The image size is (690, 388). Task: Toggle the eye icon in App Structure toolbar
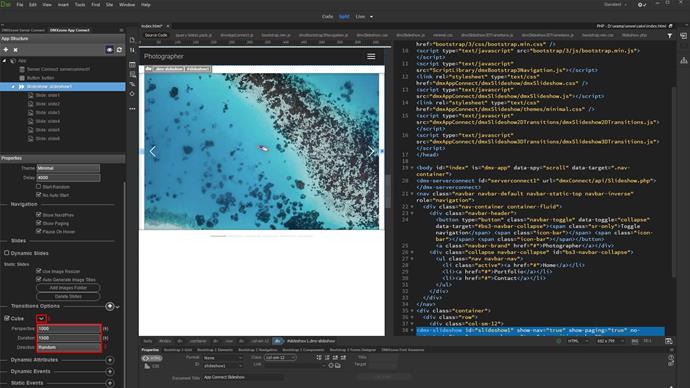point(110,50)
